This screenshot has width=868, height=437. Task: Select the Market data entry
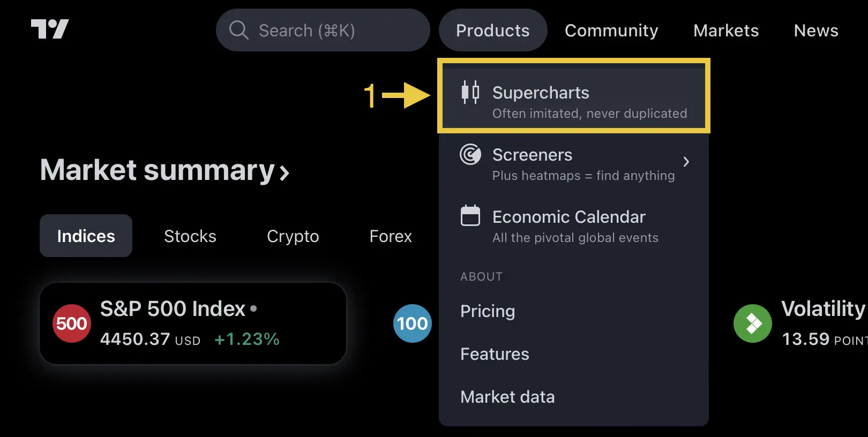(507, 396)
